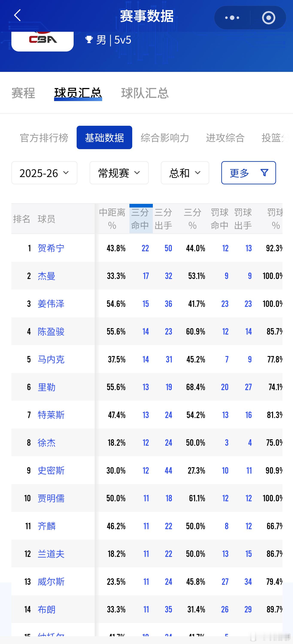Click player 姜伟泽's three-point makes value
Screen dimensions: 293x644
[x=146, y=304]
